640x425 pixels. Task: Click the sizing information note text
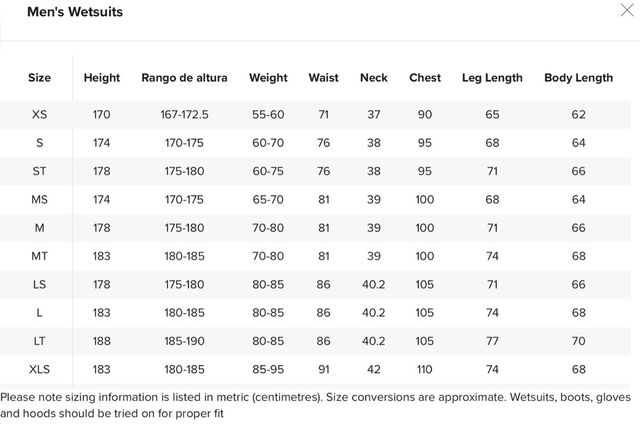310,404
